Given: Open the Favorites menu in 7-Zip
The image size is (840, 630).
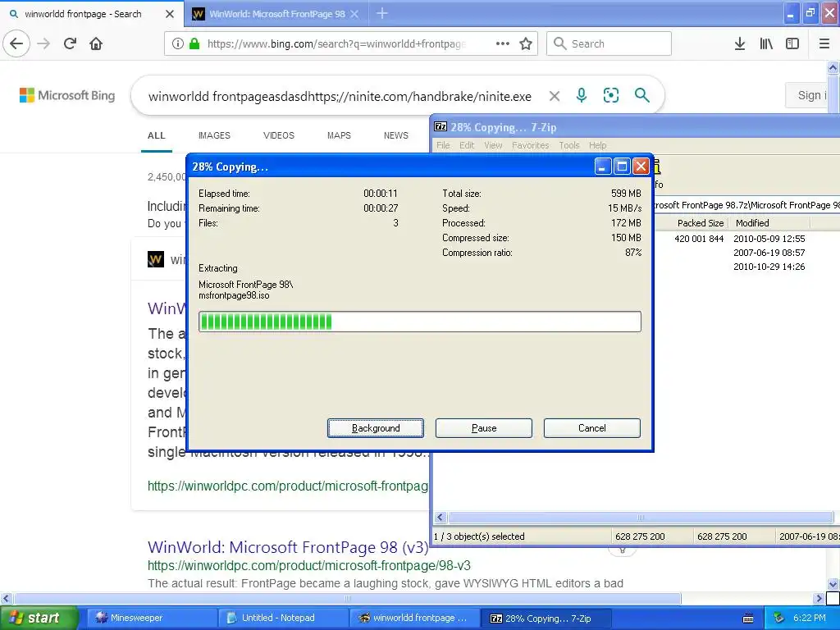Looking at the screenshot, I should 531,145.
